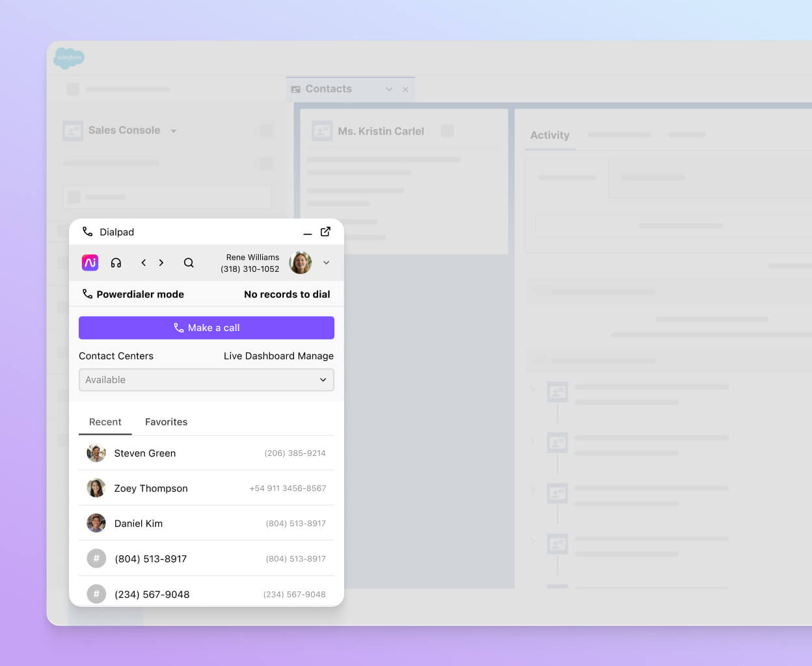
Task: Open search in the Dialpad widget
Action: pyautogui.click(x=189, y=262)
